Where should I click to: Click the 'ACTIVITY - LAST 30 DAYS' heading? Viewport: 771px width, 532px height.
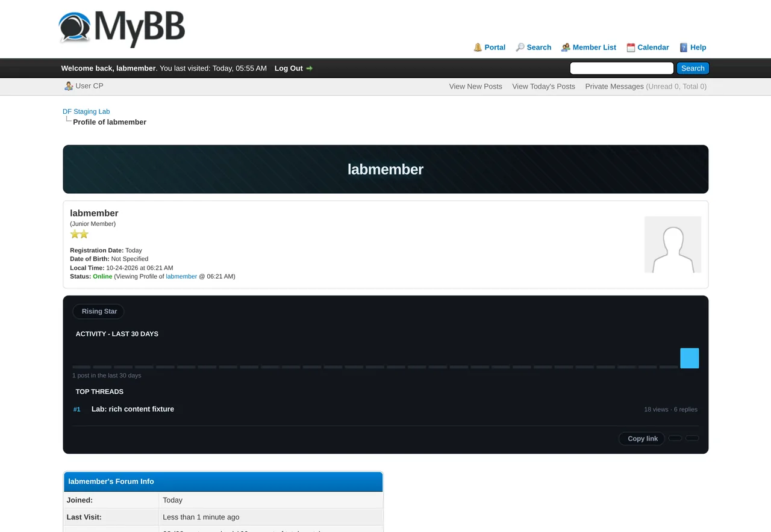click(x=117, y=334)
